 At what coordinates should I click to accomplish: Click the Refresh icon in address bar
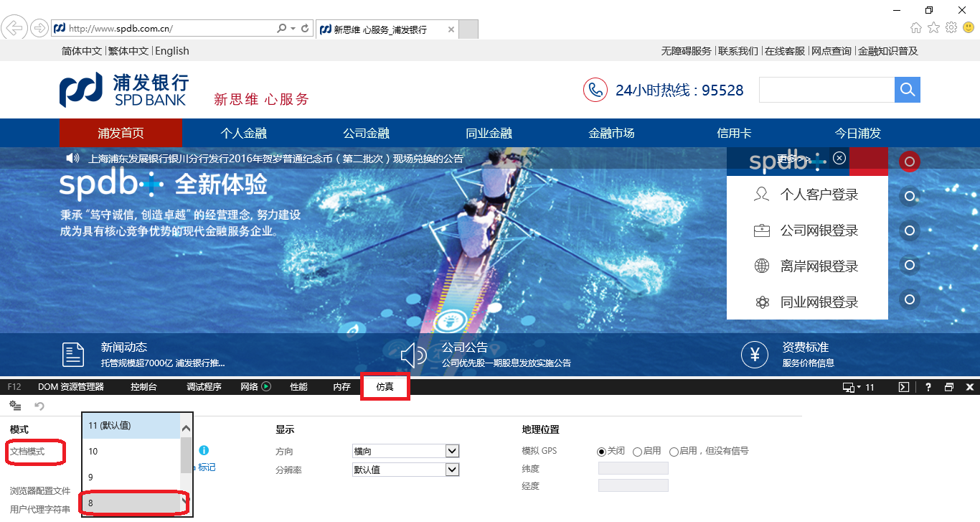click(305, 29)
